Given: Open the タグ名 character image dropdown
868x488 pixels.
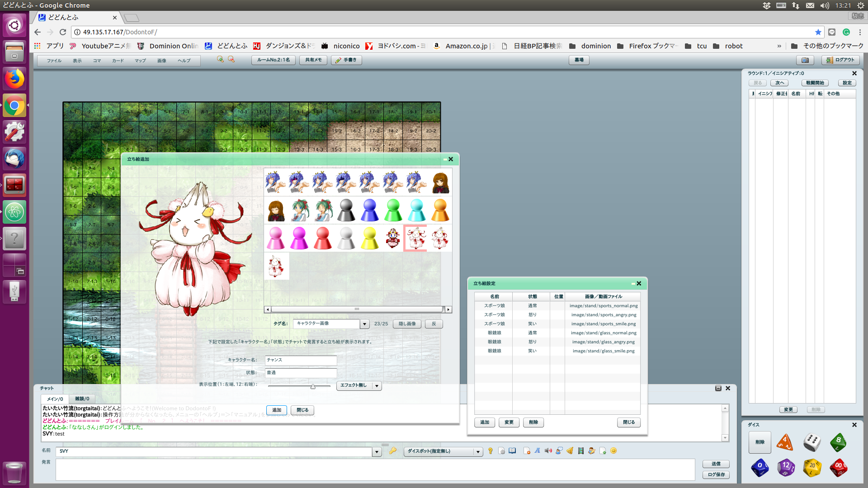Looking at the screenshot, I should point(364,324).
